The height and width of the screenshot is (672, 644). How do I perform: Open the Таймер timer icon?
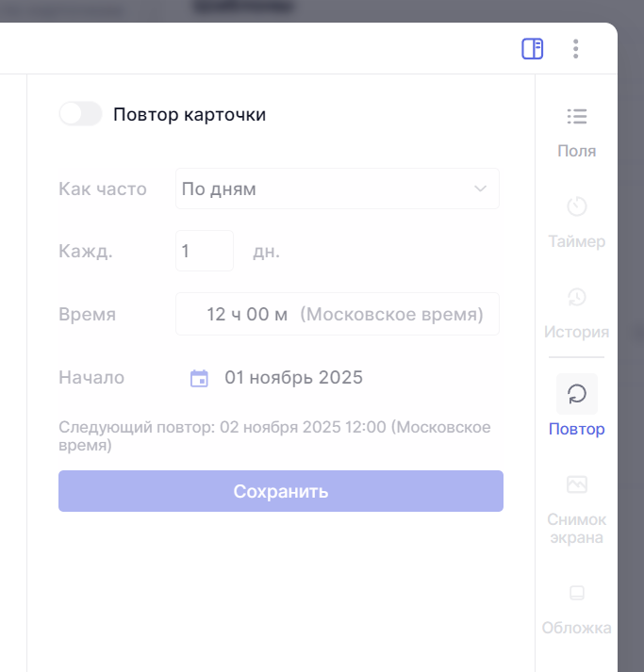(x=576, y=206)
